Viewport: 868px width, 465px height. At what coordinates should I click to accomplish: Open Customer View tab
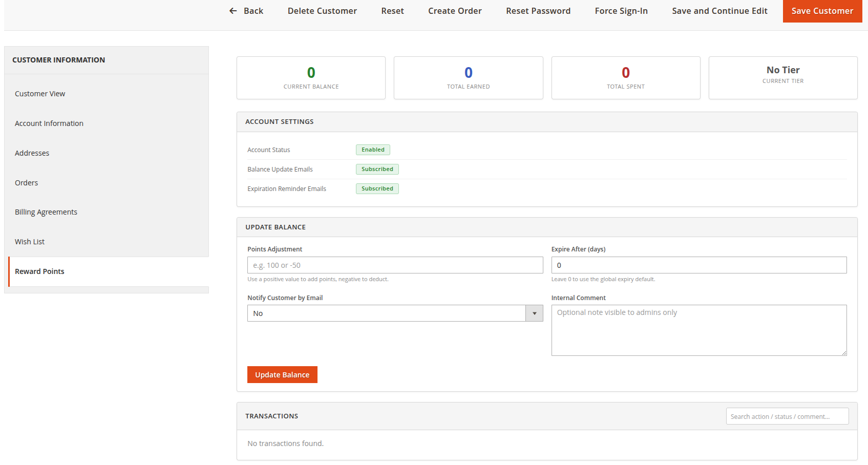(107, 94)
